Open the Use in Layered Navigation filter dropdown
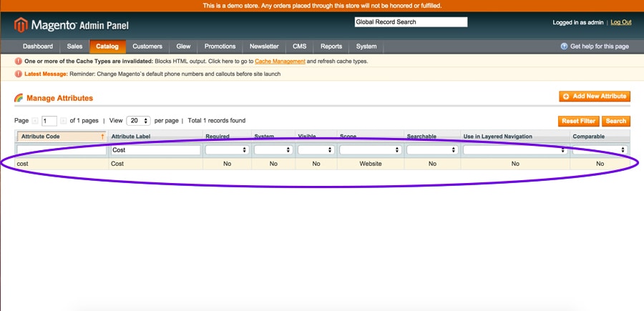The width and height of the screenshot is (644, 311). pyautogui.click(x=515, y=150)
